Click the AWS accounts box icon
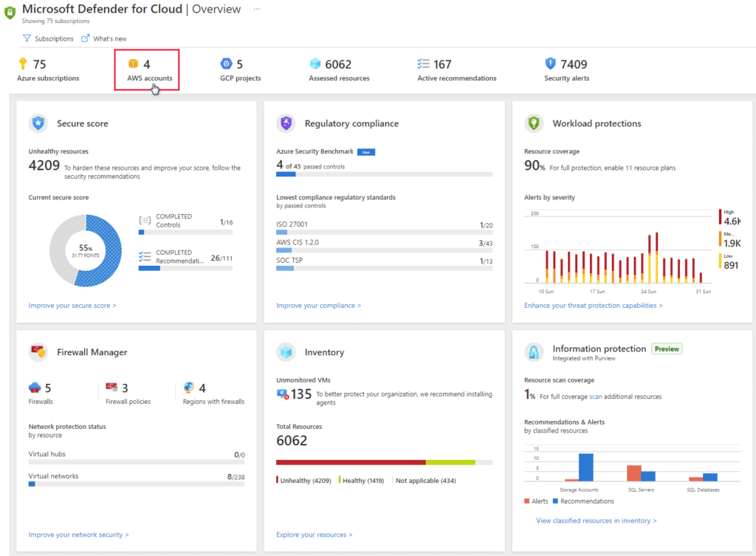 133,64
